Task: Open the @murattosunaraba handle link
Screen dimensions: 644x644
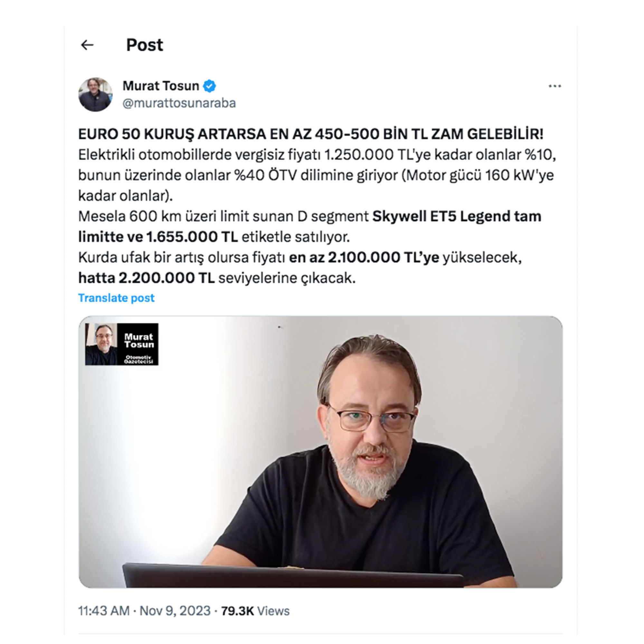Action: (x=179, y=103)
